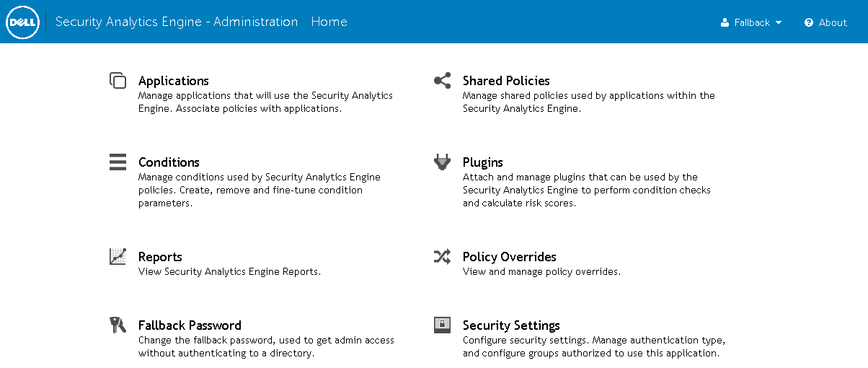Expand the Fallback user dropdown
This screenshot has width=868, height=368.
click(751, 22)
